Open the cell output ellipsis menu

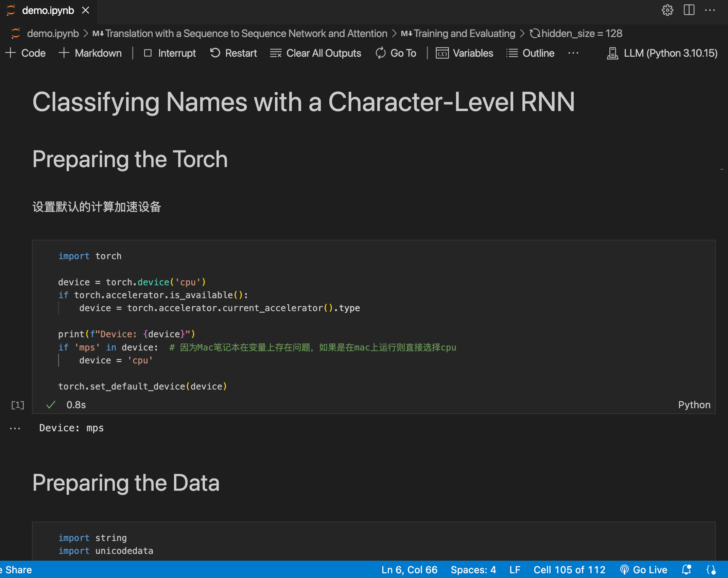(15, 428)
